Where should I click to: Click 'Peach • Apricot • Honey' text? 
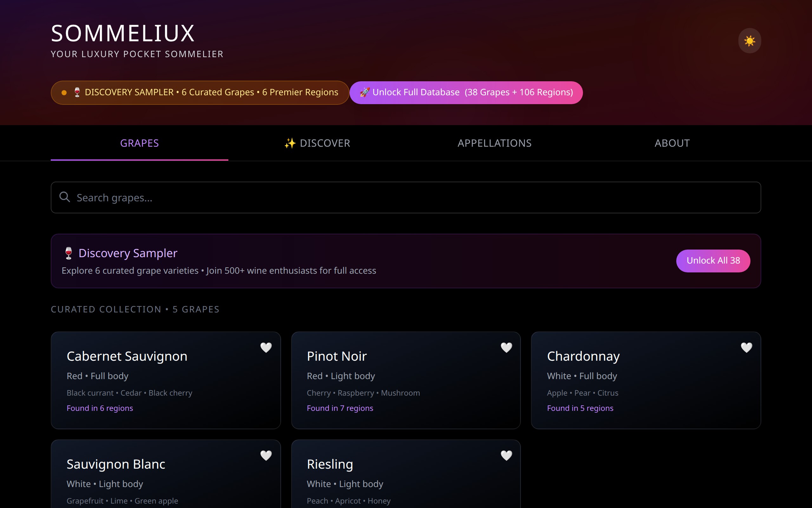click(349, 501)
